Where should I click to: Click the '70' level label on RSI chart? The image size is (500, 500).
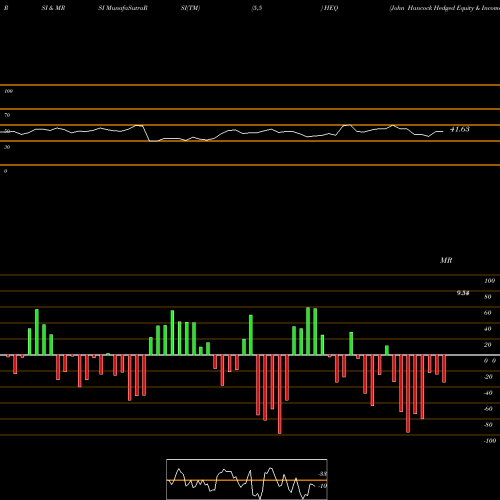click(x=7, y=115)
